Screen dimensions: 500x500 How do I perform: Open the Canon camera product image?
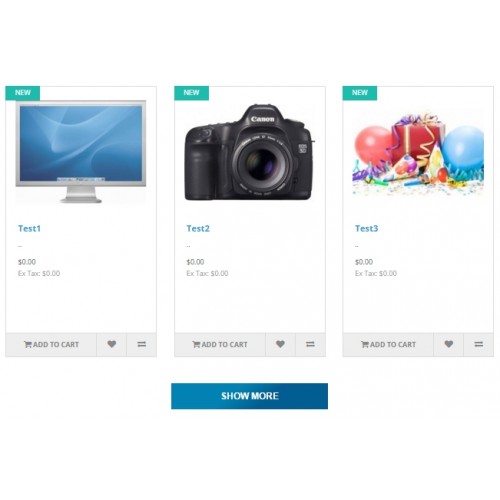coord(249,152)
